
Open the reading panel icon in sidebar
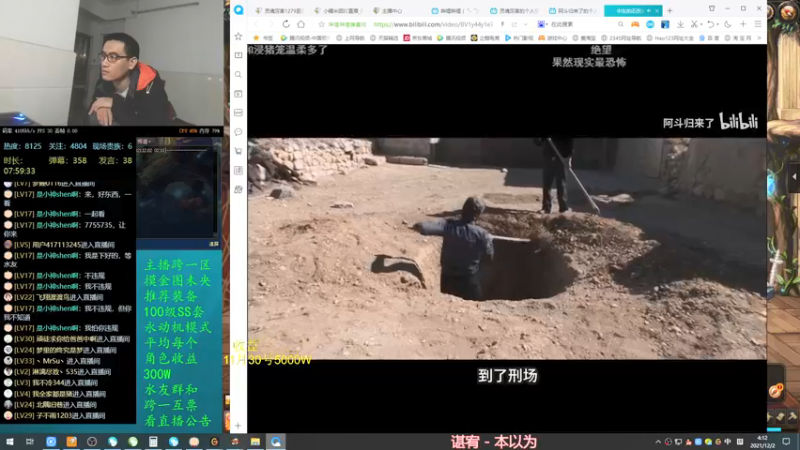coord(238,55)
